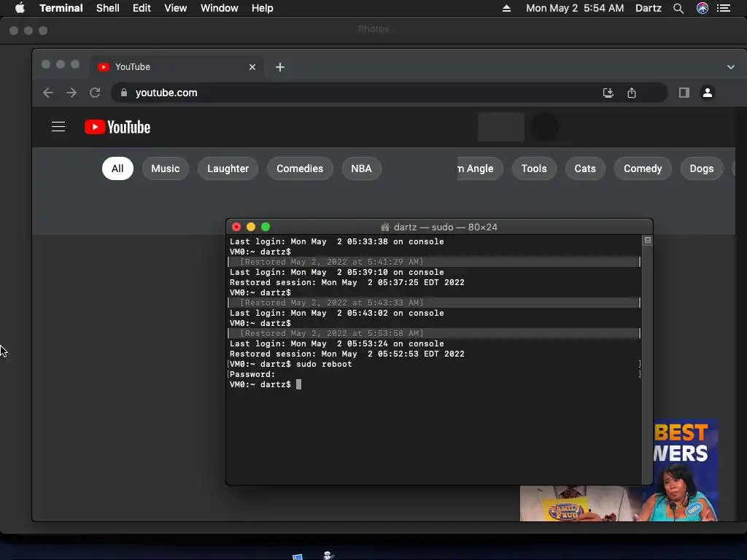Open the Help menu
The width and height of the screenshot is (747, 560).
click(x=262, y=8)
